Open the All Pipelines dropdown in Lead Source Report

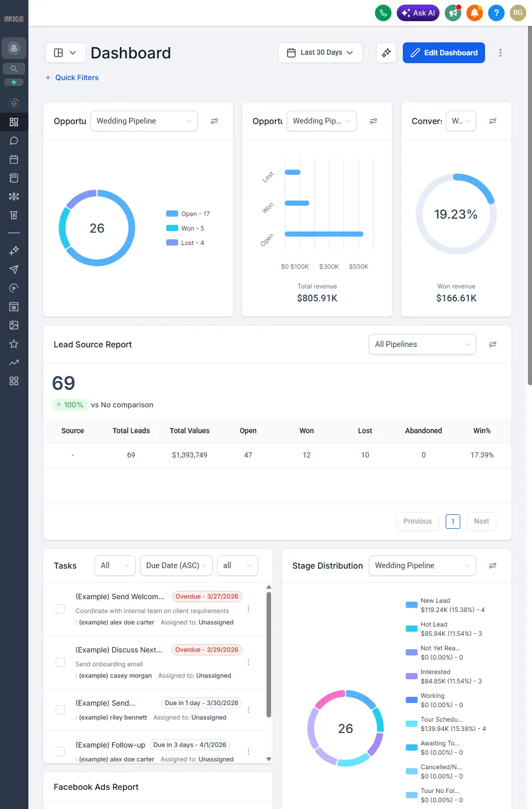click(422, 344)
